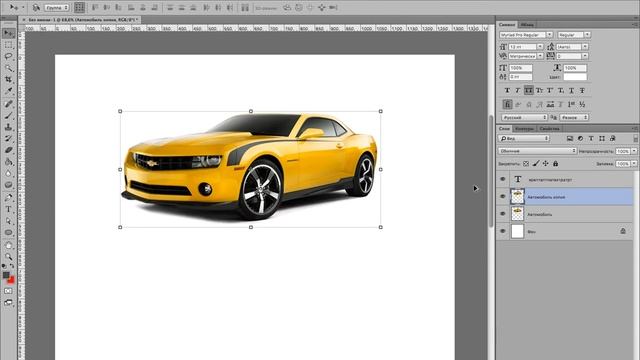The image size is (640, 360).
Task: Select the Eyedropper tool
Action: pyautogui.click(x=9, y=91)
